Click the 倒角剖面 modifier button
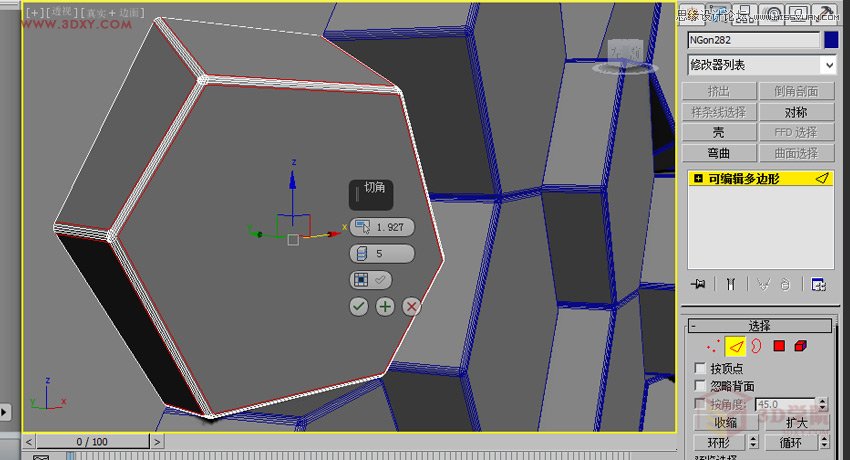This screenshot has width=850, height=460. pyautogui.click(x=796, y=91)
